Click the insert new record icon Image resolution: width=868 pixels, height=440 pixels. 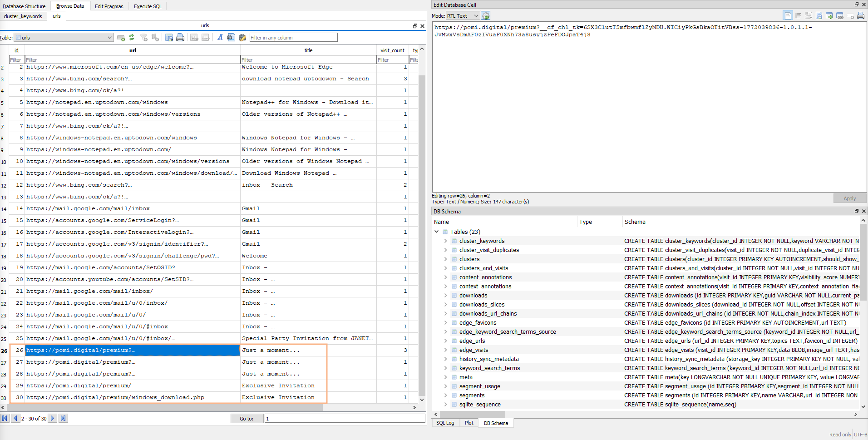coord(121,38)
